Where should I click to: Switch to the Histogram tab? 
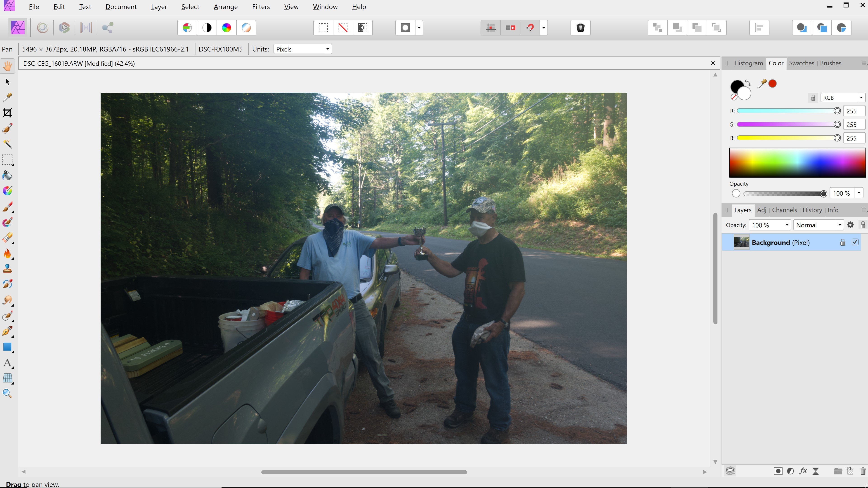coord(748,63)
